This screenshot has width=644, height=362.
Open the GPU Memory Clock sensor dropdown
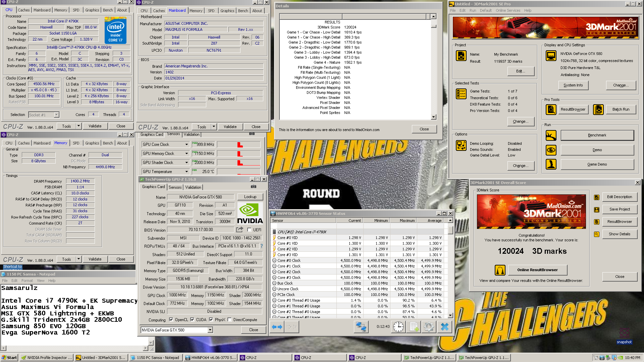pyautogui.click(x=186, y=154)
